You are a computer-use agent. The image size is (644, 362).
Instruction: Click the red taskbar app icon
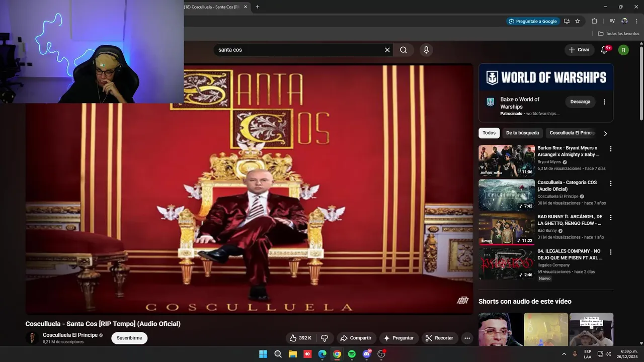(307, 354)
